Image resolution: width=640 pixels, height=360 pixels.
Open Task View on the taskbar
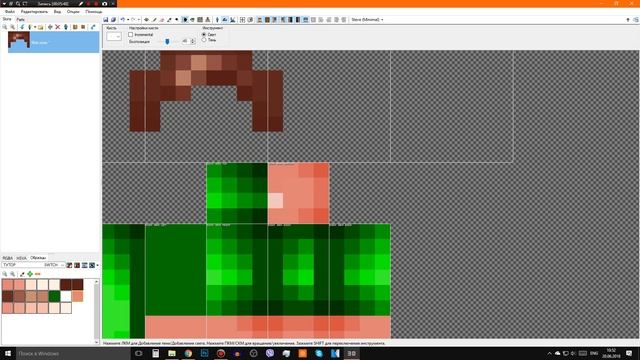[x=139, y=353]
